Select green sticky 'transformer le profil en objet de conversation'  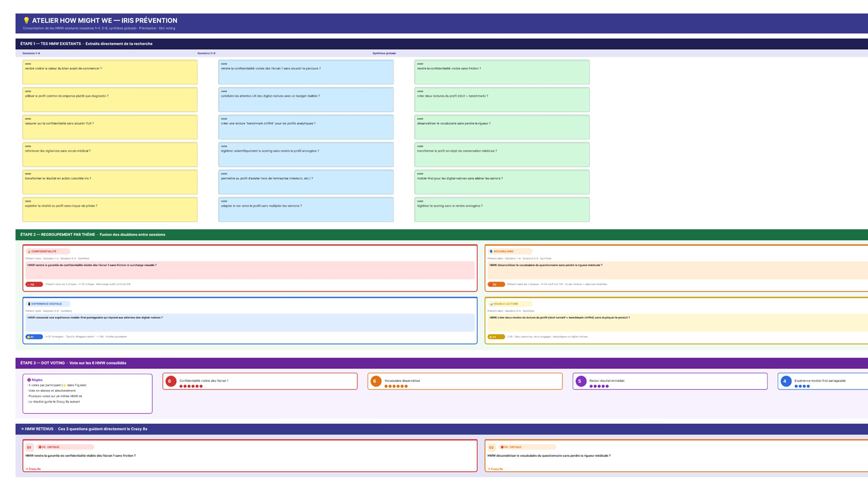pos(502,155)
